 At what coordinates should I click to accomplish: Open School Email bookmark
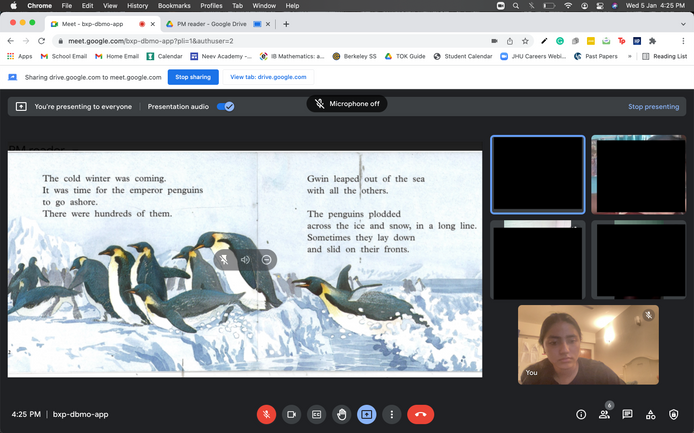pos(64,56)
